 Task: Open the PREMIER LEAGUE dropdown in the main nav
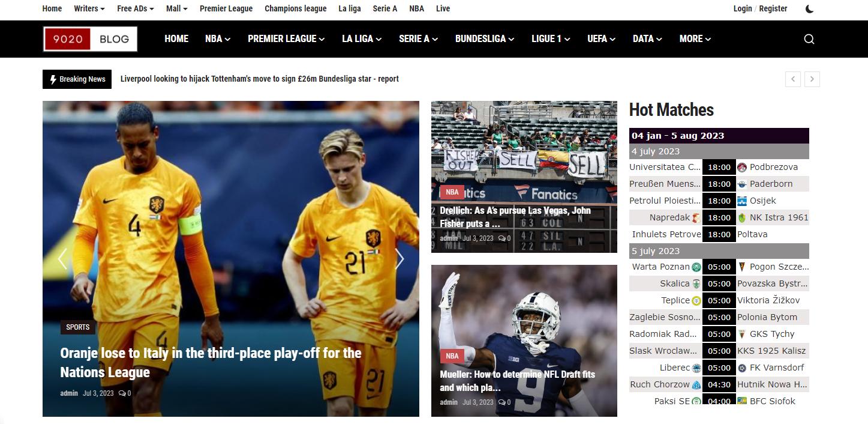click(x=286, y=38)
